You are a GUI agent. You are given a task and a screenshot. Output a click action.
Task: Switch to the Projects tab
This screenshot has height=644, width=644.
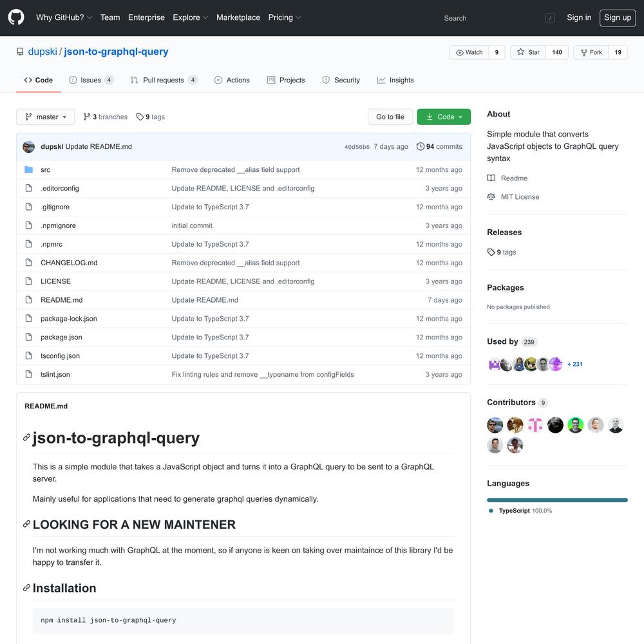[286, 80]
